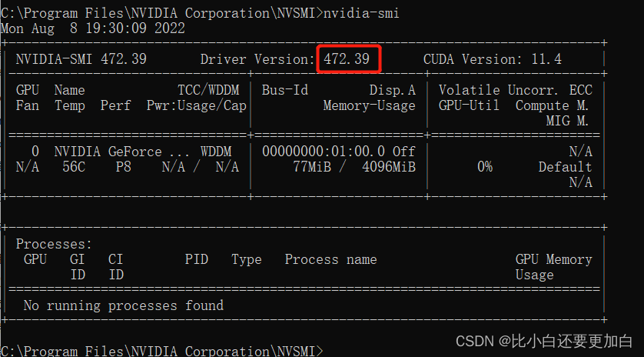Image resolution: width=644 pixels, height=357 pixels.
Task: Select the GPU Memory header
Action: click(553, 259)
